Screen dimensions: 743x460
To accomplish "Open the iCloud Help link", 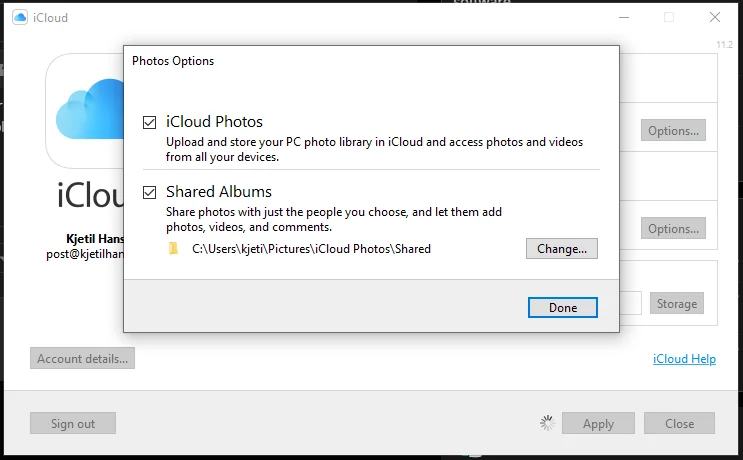I will click(684, 359).
